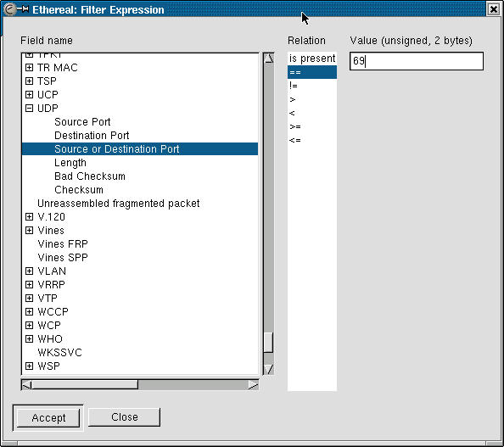Expand the TSP protocol node
The width and height of the screenshot is (504, 447).
click(x=29, y=81)
